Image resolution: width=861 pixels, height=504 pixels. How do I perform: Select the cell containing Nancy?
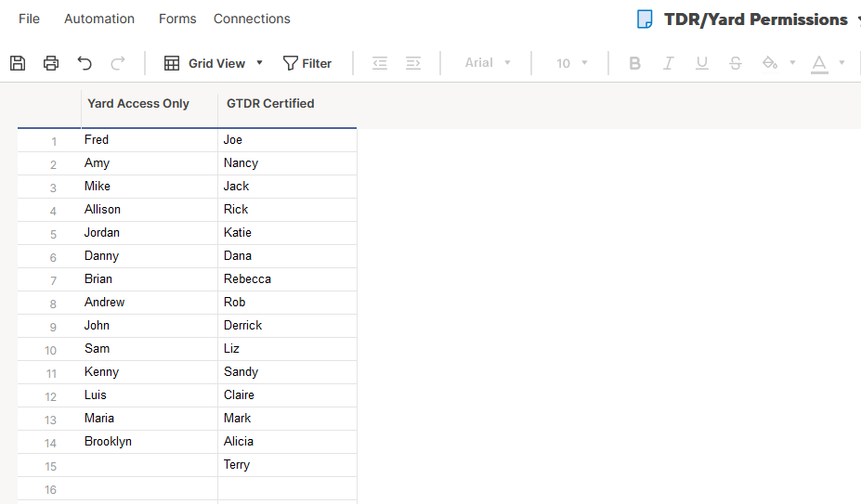(287, 163)
